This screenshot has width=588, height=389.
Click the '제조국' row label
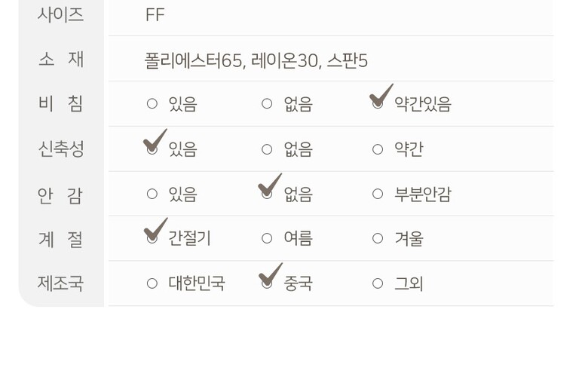tap(60, 283)
